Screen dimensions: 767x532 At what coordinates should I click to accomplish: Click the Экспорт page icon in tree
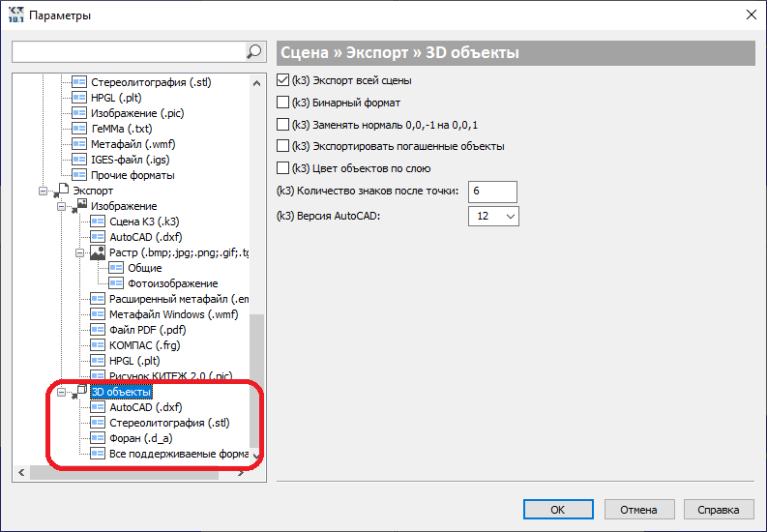click(x=63, y=190)
